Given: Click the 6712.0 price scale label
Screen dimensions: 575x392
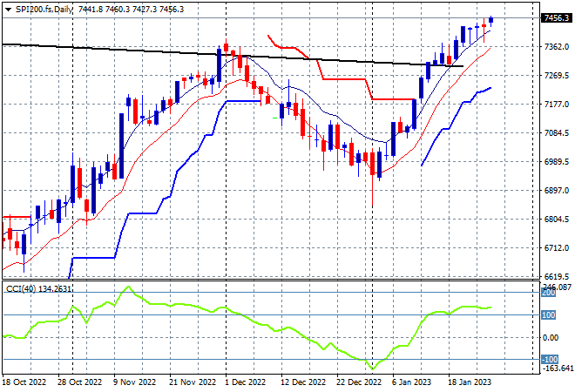Looking at the screenshot, I should [557, 248].
